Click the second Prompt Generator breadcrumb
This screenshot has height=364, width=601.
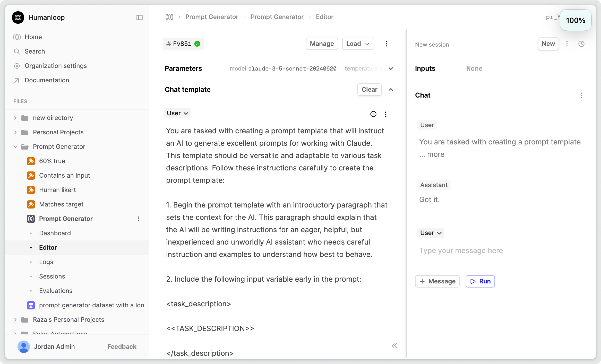(x=277, y=17)
